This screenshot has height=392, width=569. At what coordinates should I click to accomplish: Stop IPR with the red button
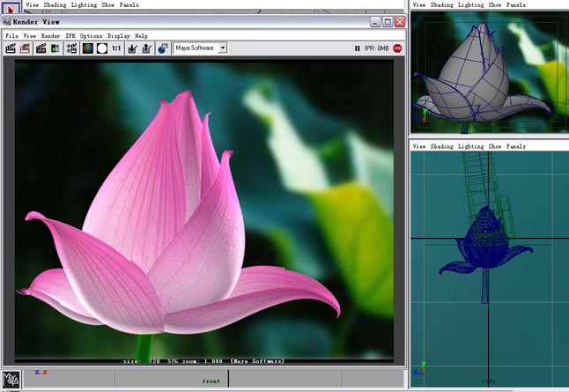pos(397,48)
